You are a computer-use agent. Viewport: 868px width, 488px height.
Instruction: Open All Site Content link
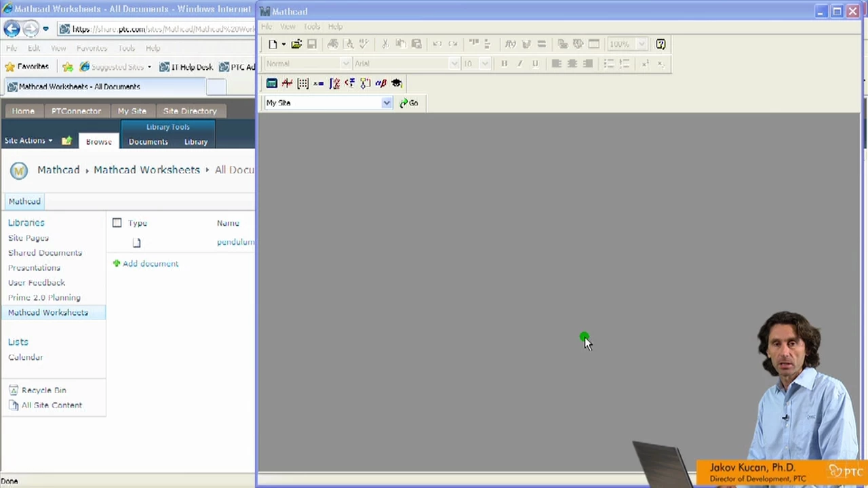pos(52,405)
